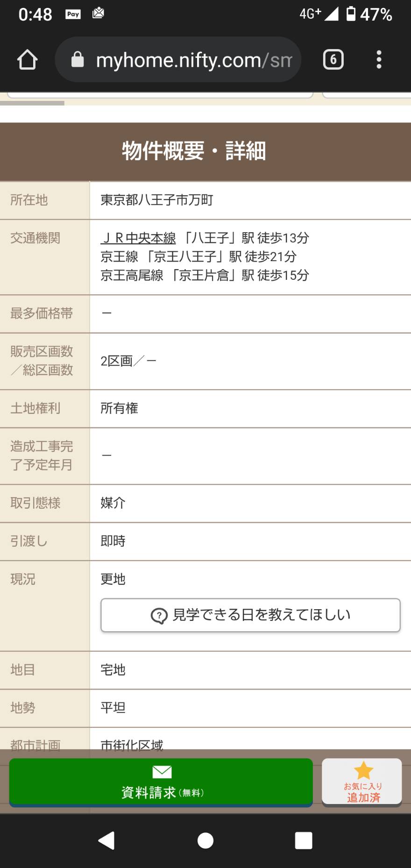Open the Chrome three-dot menu
Viewport: 411px width, 868px height.
tap(379, 60)
